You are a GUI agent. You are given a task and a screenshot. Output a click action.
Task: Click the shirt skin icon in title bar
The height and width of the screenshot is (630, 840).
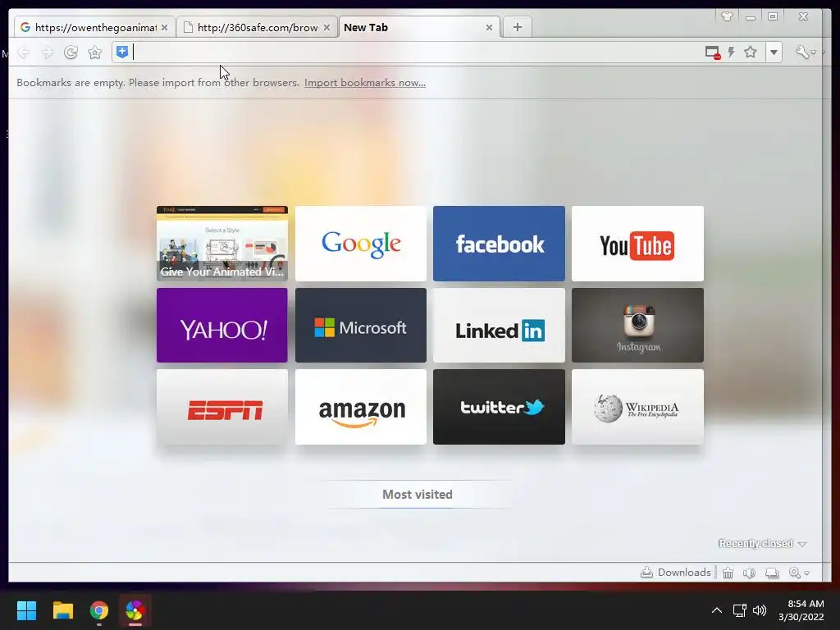(727, 16)
